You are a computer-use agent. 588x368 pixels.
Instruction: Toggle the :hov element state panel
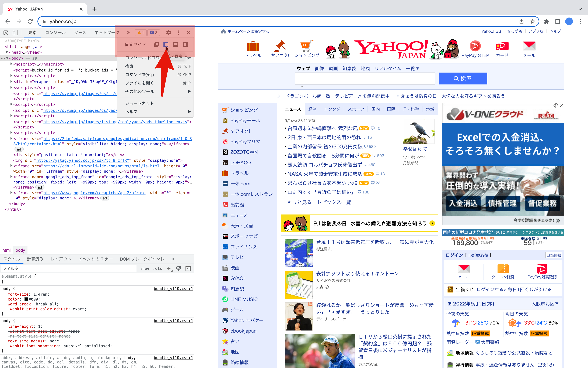(x=145, y=268)
